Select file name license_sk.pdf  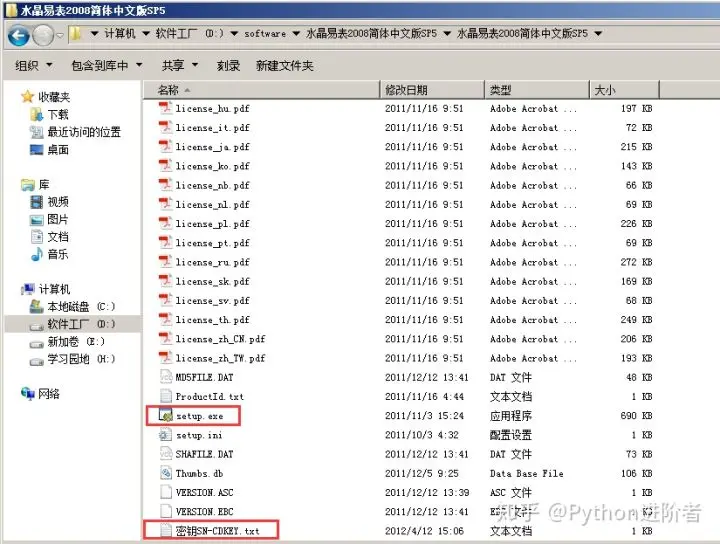[213, 281]
